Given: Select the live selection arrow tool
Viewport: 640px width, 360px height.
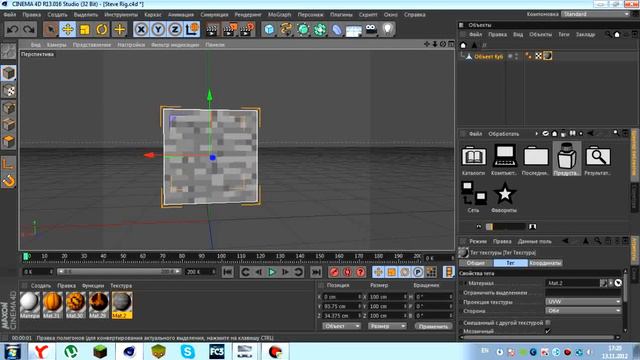Looking at the screenshot, I should [x=51, y=29].
